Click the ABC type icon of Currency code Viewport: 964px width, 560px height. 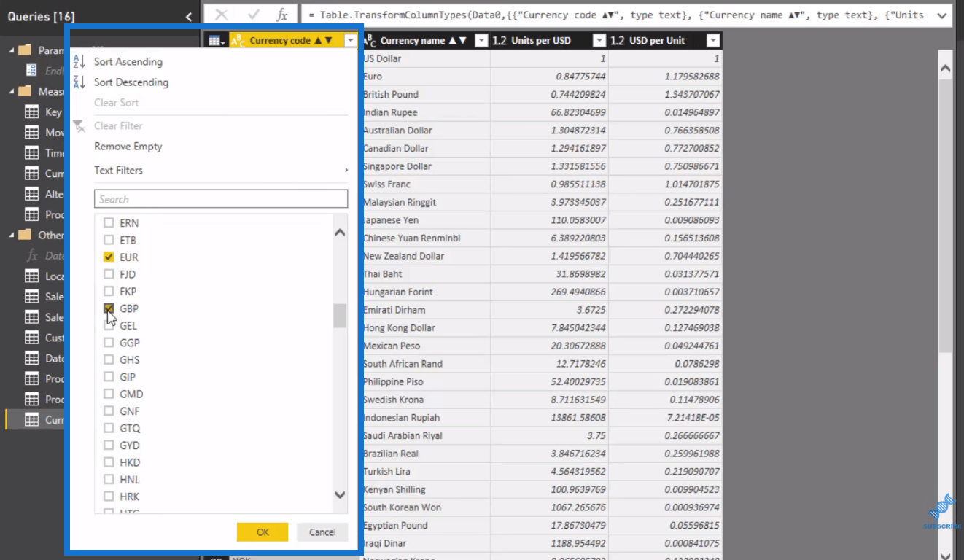coord(238,41)
